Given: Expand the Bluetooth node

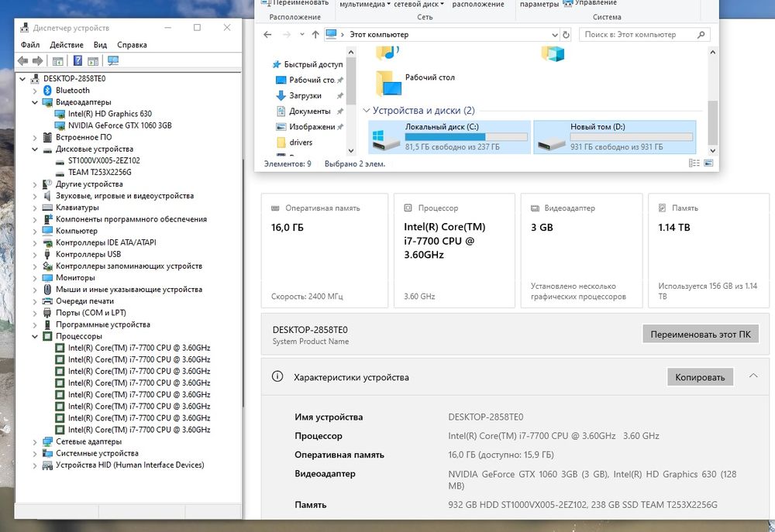Looking at the screenshot, I should [x=35, y=91].
